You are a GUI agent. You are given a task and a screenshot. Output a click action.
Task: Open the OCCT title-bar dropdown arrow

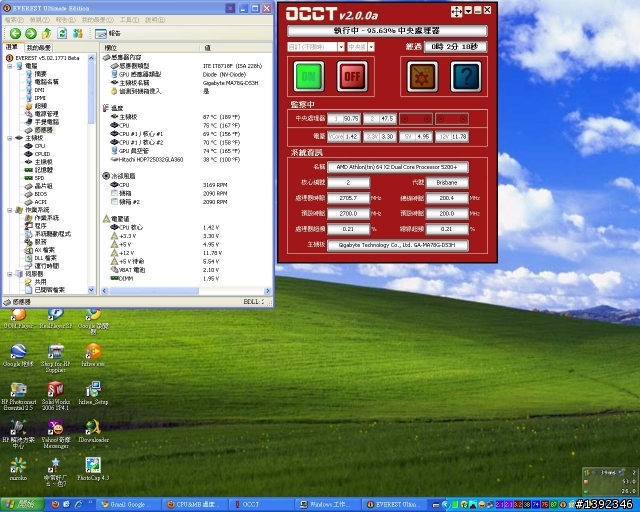tap(468, 10)
